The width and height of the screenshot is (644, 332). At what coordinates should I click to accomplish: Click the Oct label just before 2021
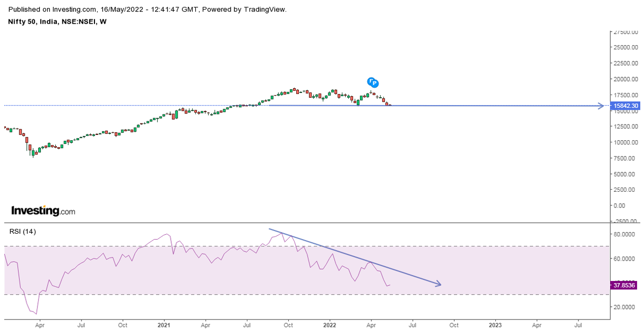pos(122,325)
